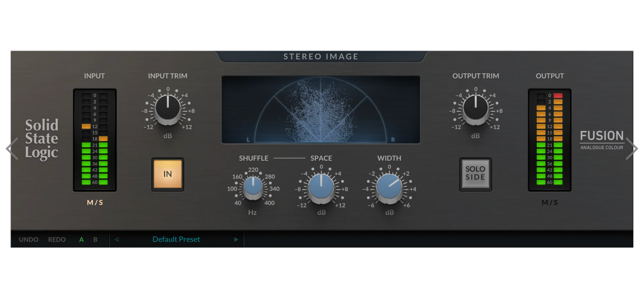Image resolution: width=644 pixels, height=295 pixels.
Task: Switch to preset slot B
Action: point(95,239)
